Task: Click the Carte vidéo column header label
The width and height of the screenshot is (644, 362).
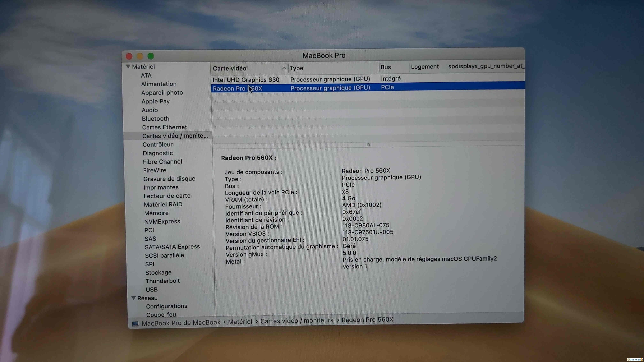Action: [x=230, y=68]
